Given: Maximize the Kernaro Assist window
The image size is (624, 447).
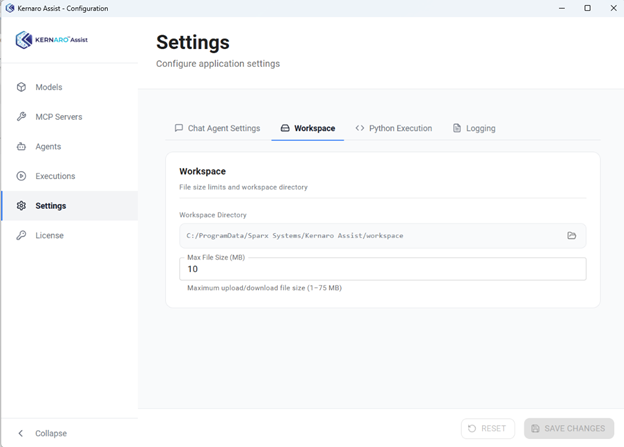Looking at the screenshot, I should coord(587,8).
